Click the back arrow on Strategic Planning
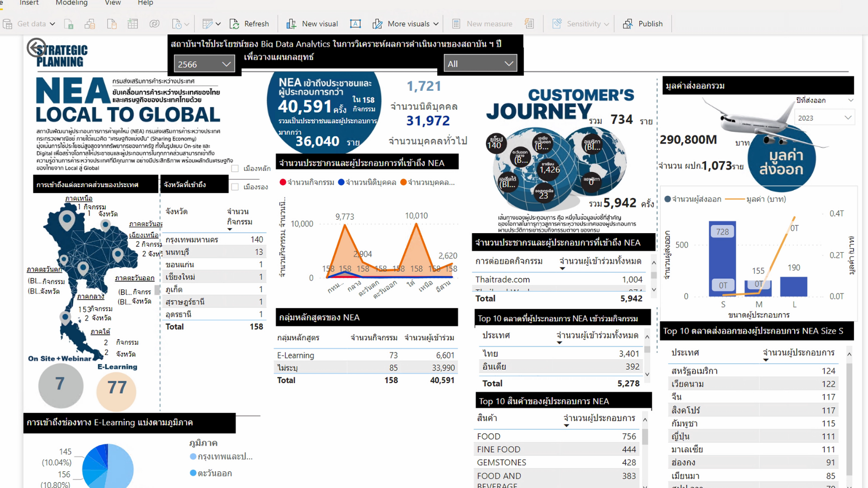Screen dimensions: 868x488 click(36, 47)
